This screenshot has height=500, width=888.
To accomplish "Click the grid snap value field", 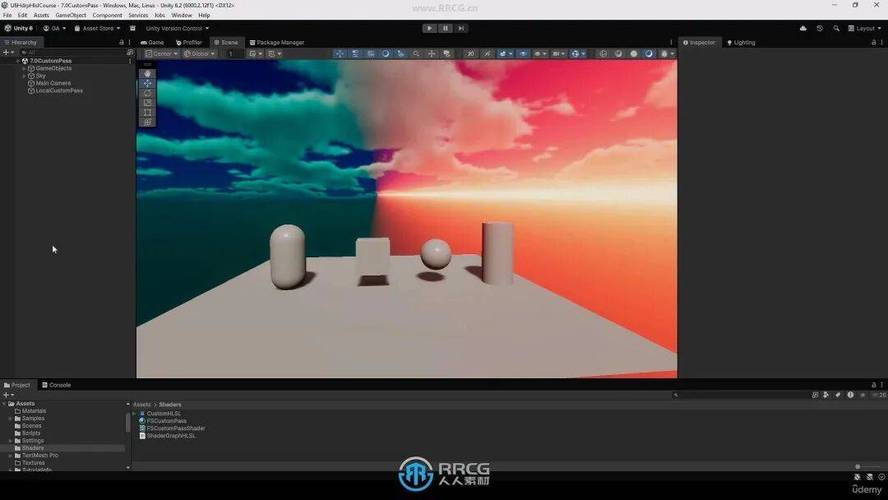I will tap(232, 54).
